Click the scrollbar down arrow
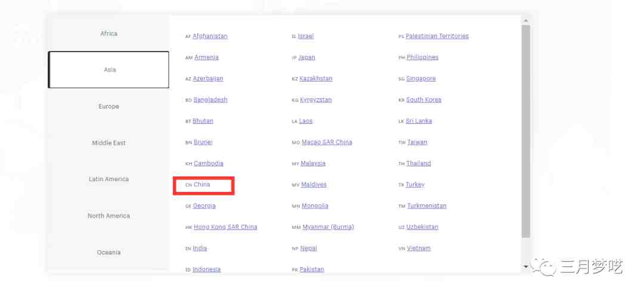The width and height of the screenshot is (644, 295). point(526,267)
